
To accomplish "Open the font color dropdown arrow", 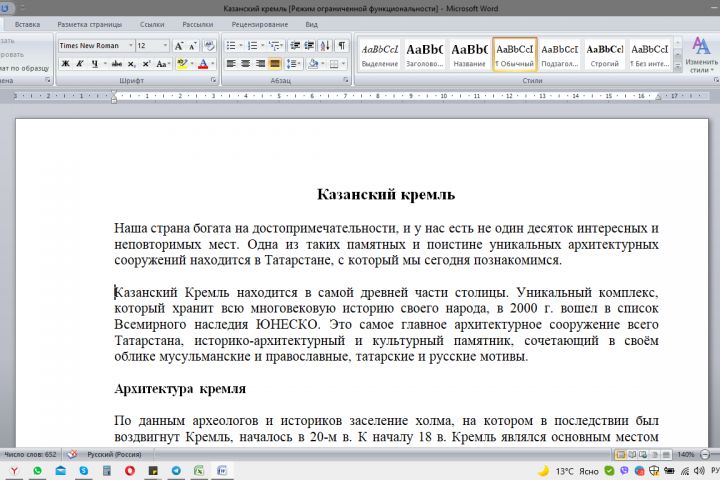I will (213, 64).
